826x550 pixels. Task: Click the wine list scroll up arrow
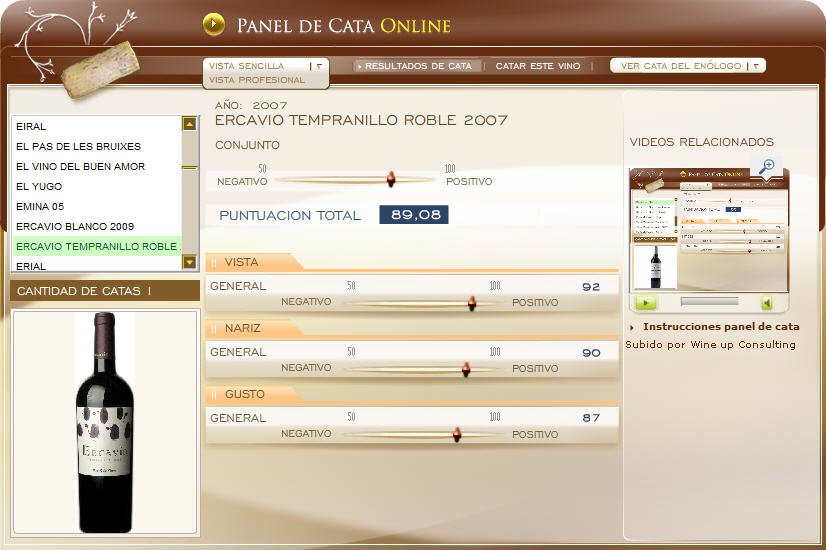point(189,124)
